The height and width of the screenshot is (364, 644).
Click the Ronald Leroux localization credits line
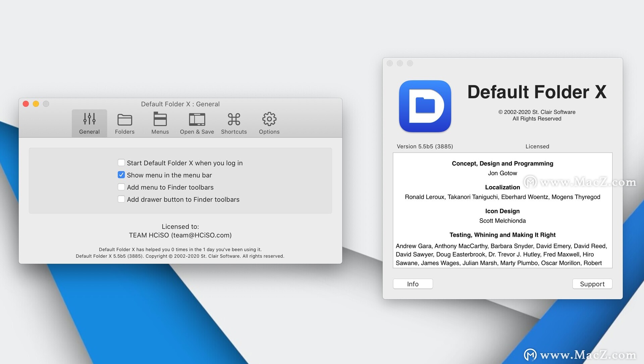click(x=502, y=197)
